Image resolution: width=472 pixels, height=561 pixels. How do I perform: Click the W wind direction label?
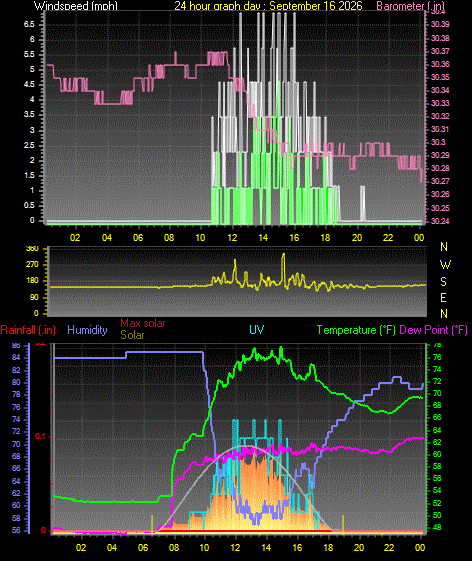click(x=445, y=265)
